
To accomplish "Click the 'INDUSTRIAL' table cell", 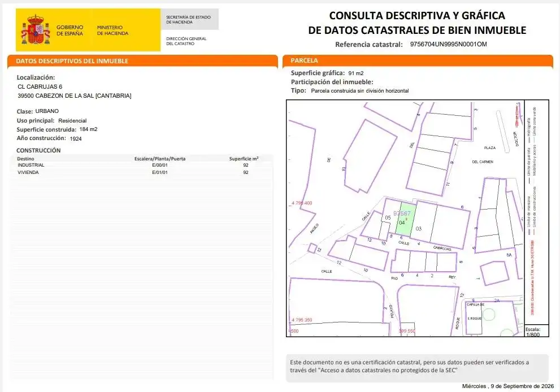I will click(x=31, y=165).
